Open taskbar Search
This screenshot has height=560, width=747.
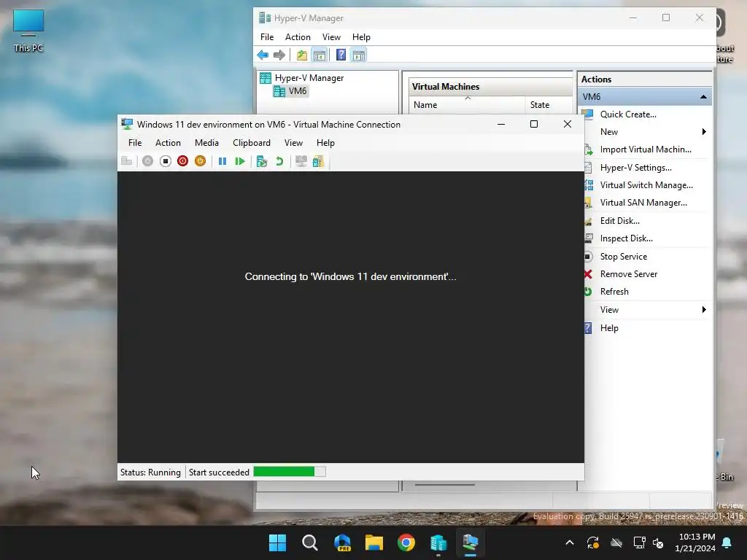click(x=309, y=542)
